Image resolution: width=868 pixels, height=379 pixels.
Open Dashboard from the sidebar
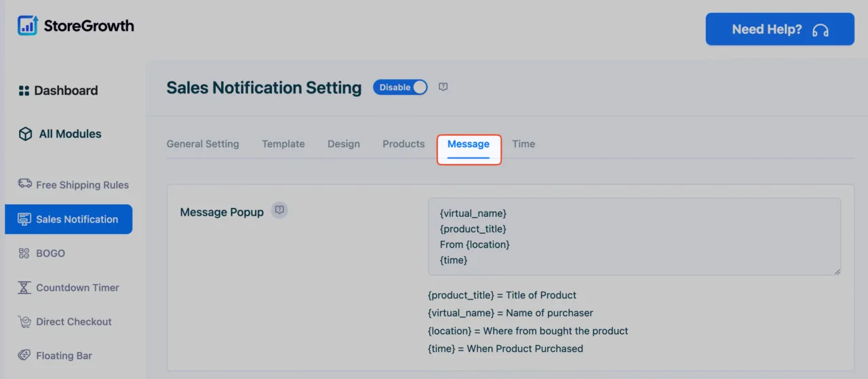click(58, 91)
